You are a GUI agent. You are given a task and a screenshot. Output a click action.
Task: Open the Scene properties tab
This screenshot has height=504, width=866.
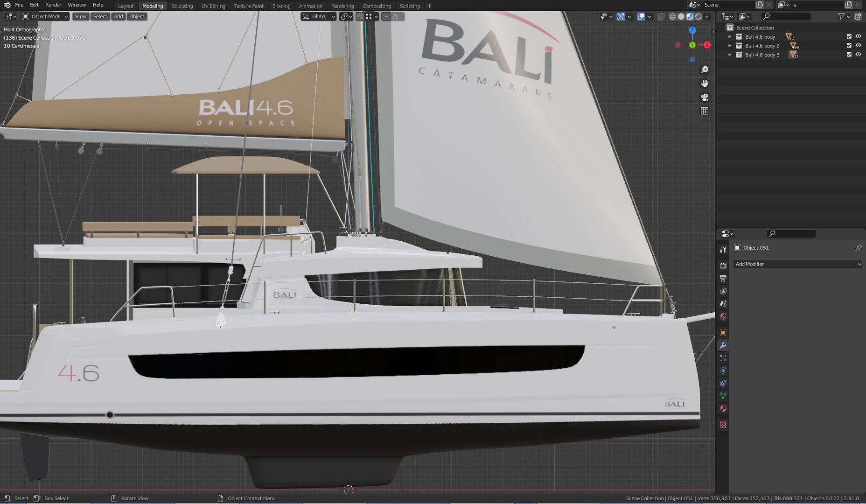pos(723,304)
